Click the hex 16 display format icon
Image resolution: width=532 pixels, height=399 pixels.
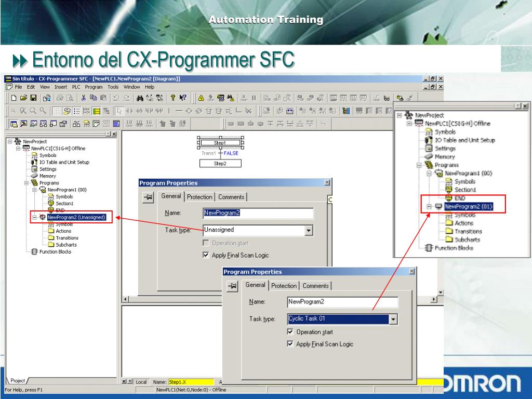click(x=149, y=124)
